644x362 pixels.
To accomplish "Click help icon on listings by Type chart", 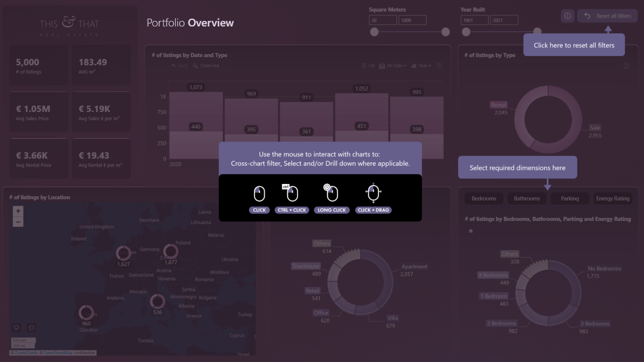I will pos(626,66).
